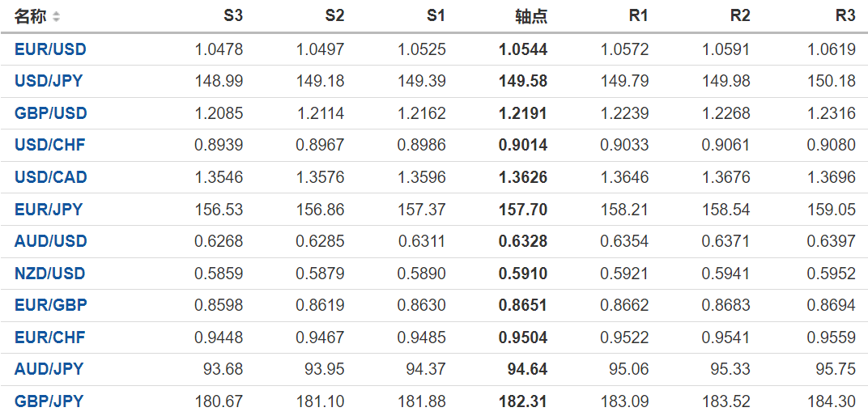Select EUR/USD pivot value 1.0544
This screenshot has width=868, height=416.
(x=523, y=49)
